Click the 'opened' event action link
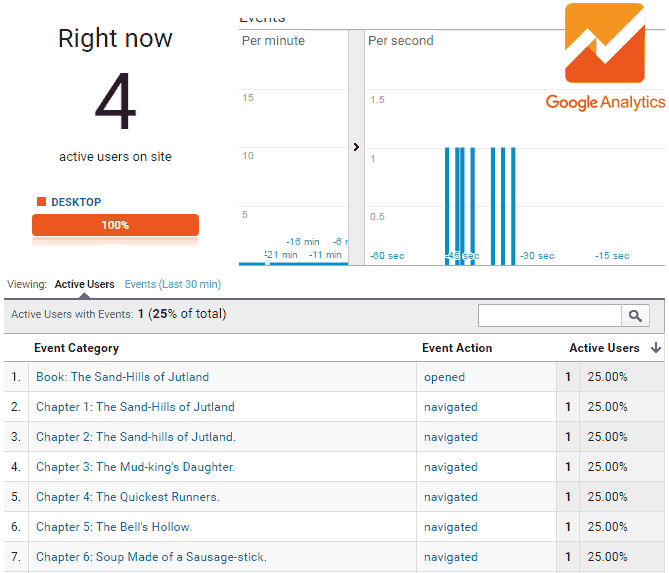 click(444, 377)
